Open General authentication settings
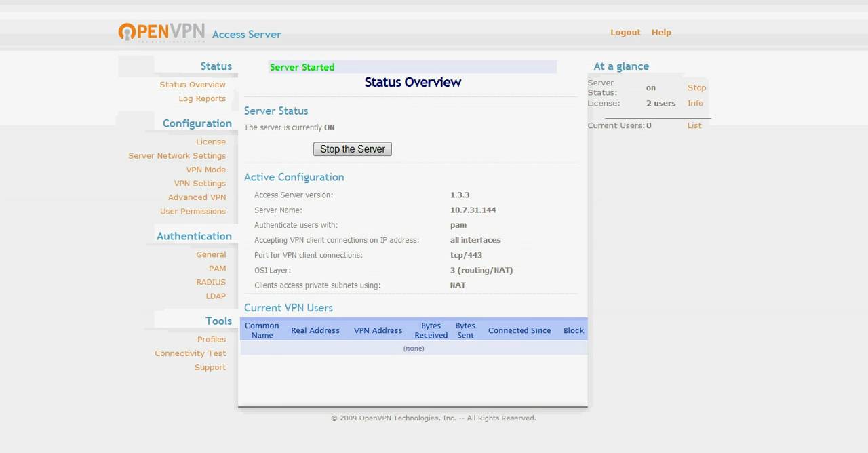Image resolution: width=868 pixels, height=453 pixels. click(211, 254)
